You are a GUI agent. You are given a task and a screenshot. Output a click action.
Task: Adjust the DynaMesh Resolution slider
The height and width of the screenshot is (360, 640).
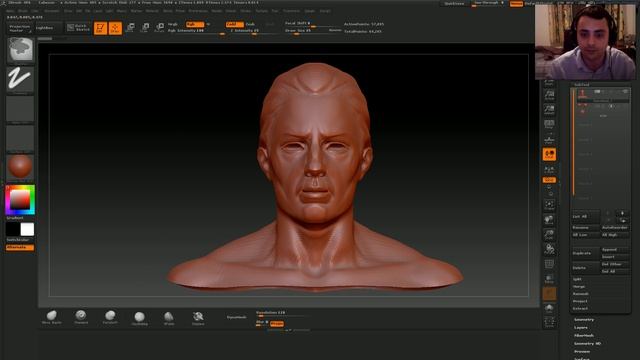coord(282,313)
